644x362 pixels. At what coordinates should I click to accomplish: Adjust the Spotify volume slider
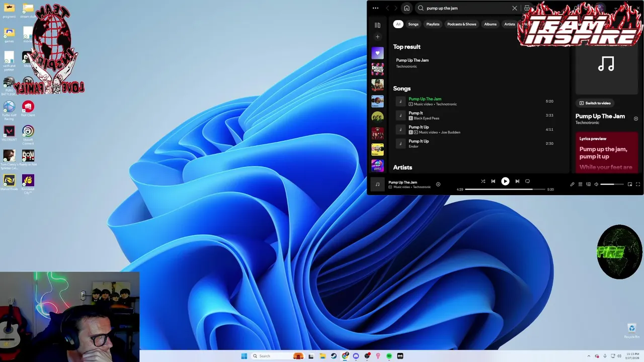tap(612, 185)
